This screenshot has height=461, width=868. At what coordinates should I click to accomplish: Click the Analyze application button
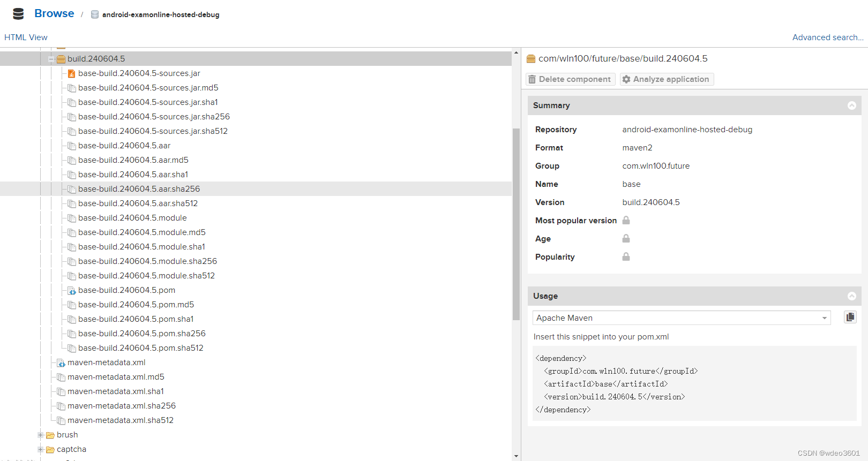click(x=667, y=79)
